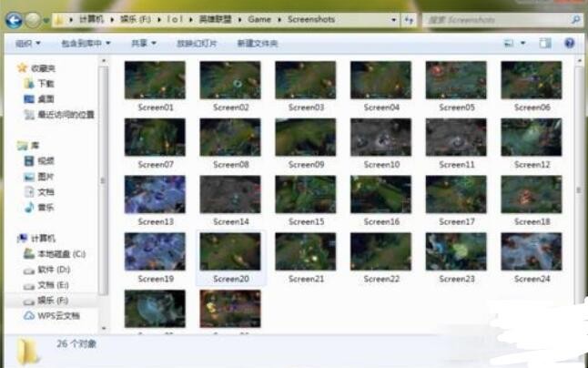Screen dimensions: 588x368
Task: Select 桌面 in the sidebar
Action: (x=46, y=98)
